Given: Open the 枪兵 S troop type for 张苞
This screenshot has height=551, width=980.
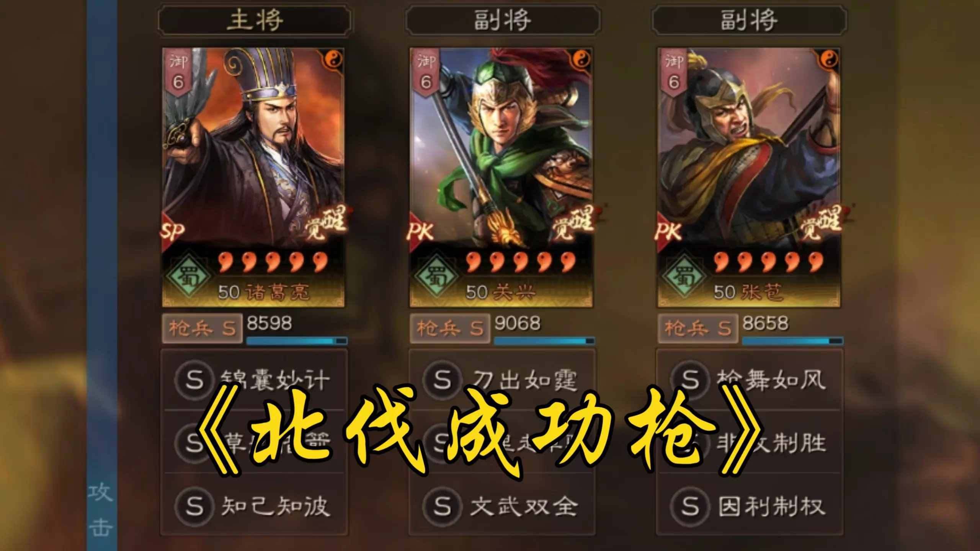Looking at the screenshot, I should (x=698, y=328).
